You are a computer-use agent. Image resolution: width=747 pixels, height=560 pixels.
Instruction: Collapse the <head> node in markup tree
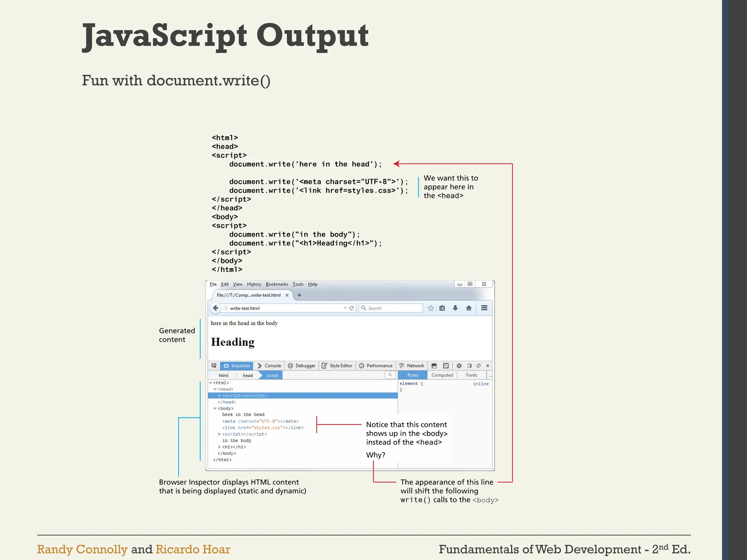[x=215, y=389]
